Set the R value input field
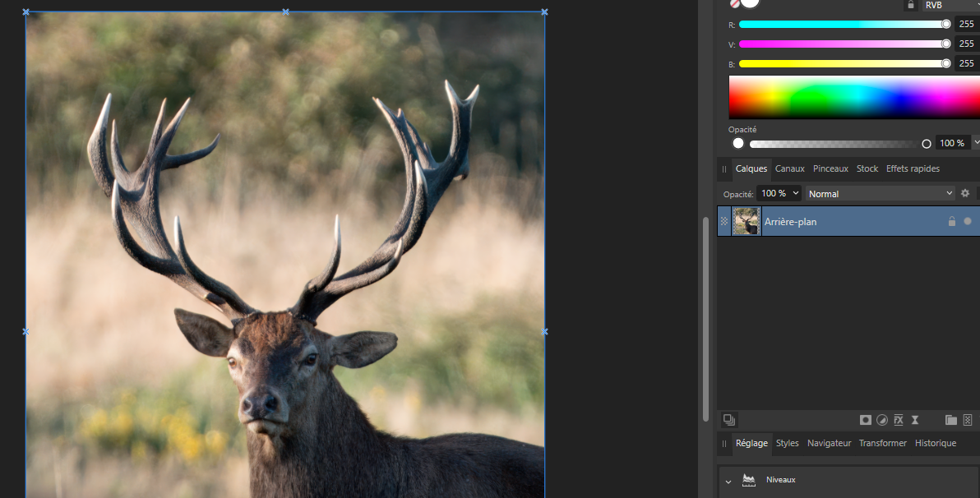 tap(967, 25)
